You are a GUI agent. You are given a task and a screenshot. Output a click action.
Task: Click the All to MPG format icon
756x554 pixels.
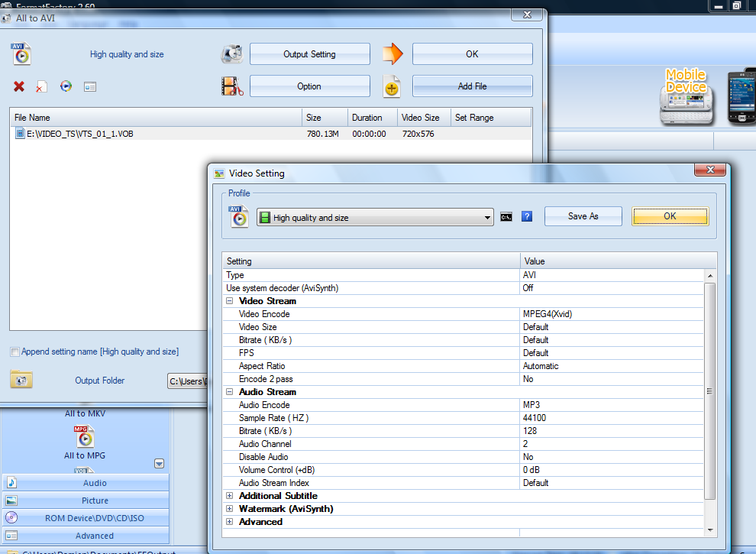tap(84, 436)
